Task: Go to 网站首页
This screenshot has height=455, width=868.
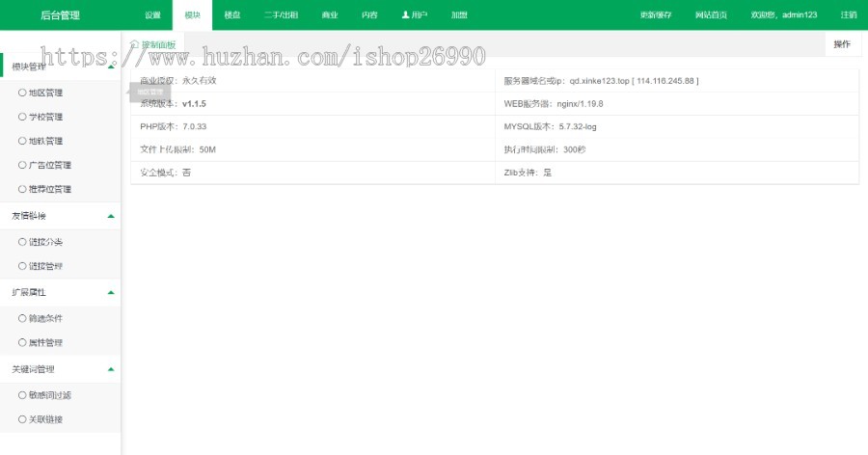Action: click(x=711, y=15)
